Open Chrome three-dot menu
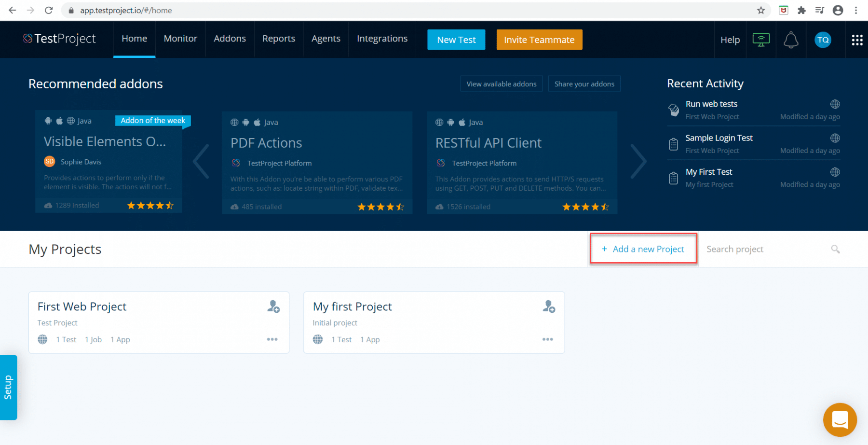 (x=856, y=10)
